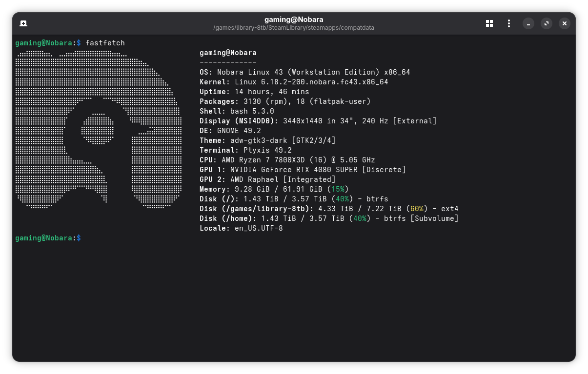Click the Kernel version line

(294, 82)
